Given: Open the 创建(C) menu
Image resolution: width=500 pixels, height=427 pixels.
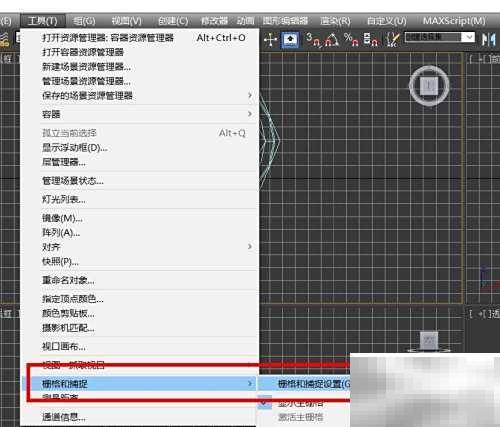Looking at the screenshot, I should click(173, 21).
